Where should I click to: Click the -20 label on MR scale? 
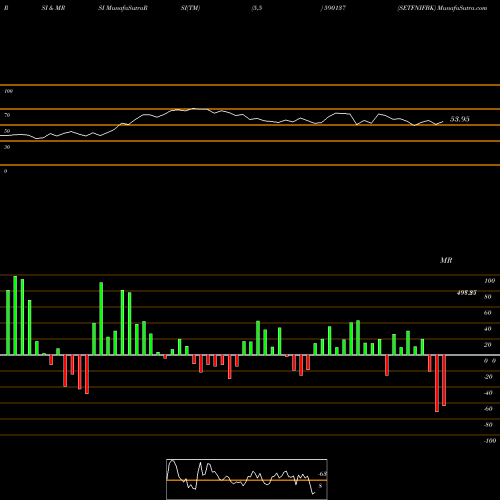[x=488, y=377]
